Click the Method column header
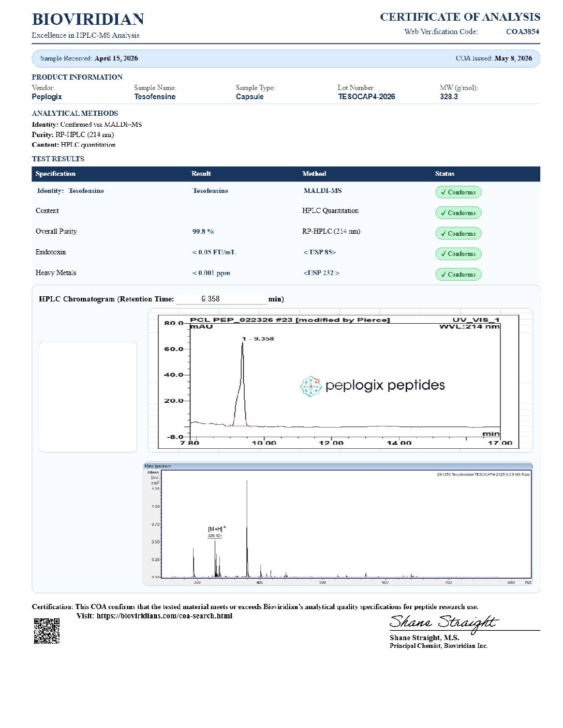 (x=314, y=174)
